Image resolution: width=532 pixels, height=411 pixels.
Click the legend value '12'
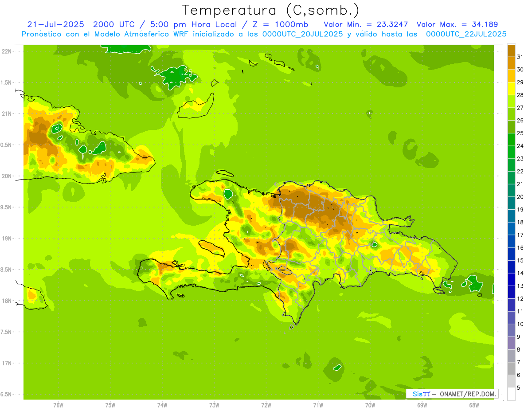click(x=520, y=299)
